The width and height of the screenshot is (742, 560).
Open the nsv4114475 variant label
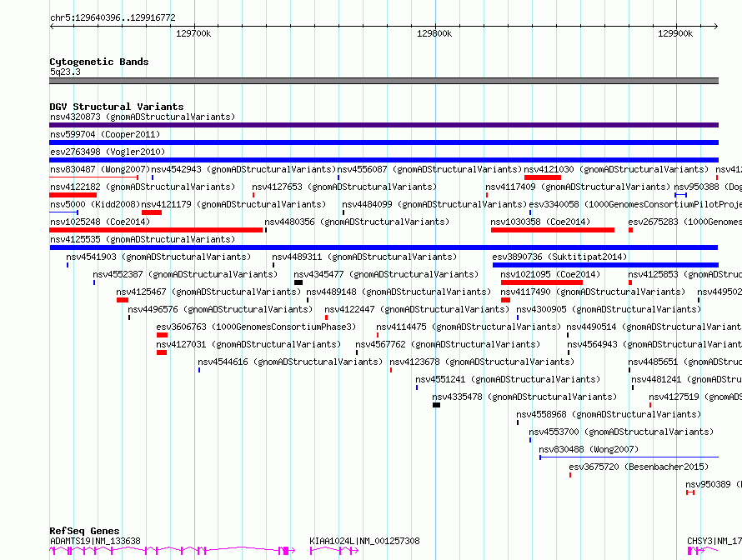coord(469,327)
